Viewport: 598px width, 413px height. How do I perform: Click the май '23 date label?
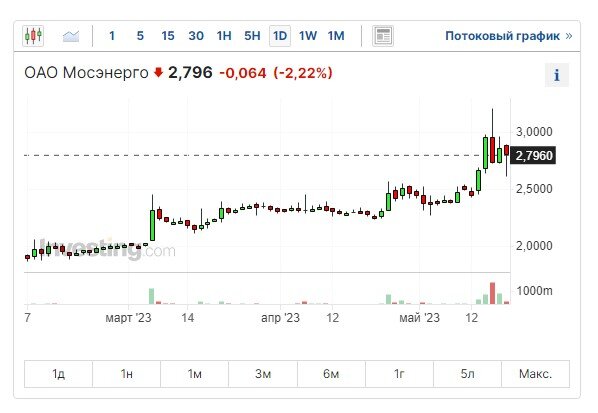(x=420, y=318)
